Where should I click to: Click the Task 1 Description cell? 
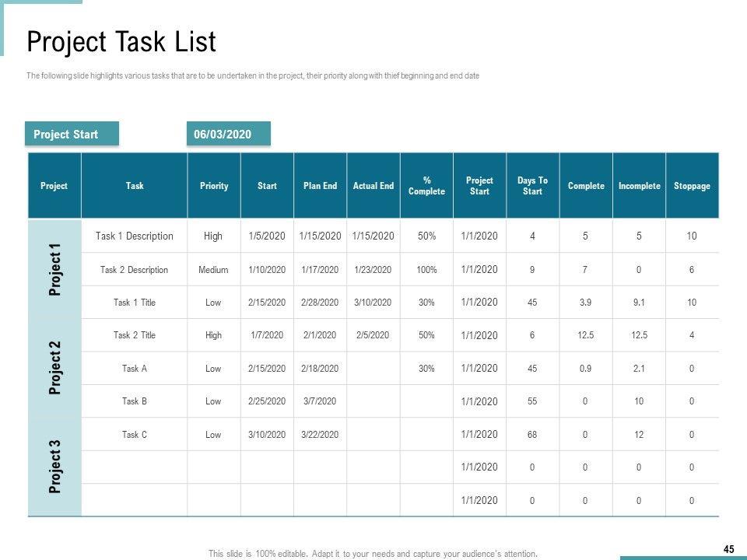point(135,236)
